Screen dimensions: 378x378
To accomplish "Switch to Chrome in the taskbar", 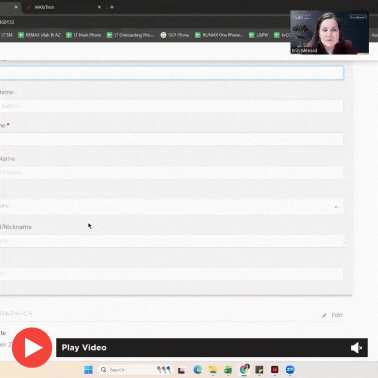I will pyautogui.click(x=244, y=370).
